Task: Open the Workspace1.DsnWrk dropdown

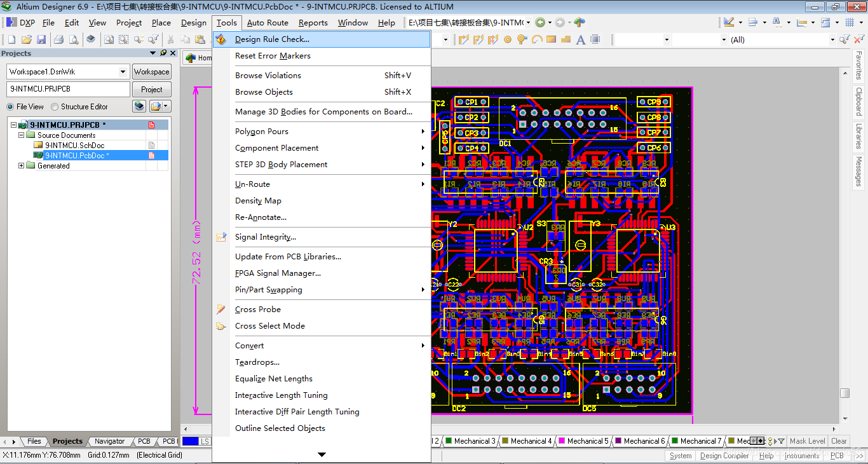Action: [x=123, y=72]
